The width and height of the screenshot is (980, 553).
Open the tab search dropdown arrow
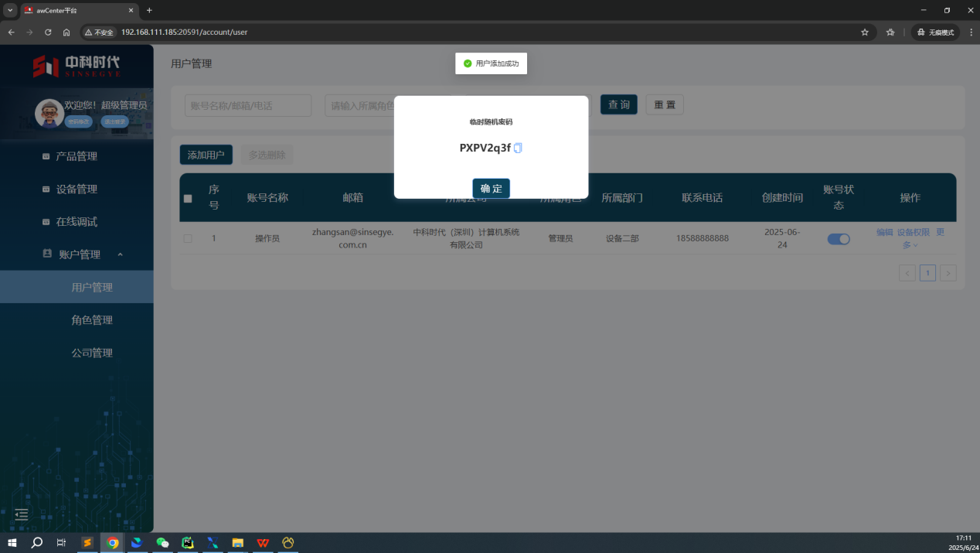pos(10,10)
